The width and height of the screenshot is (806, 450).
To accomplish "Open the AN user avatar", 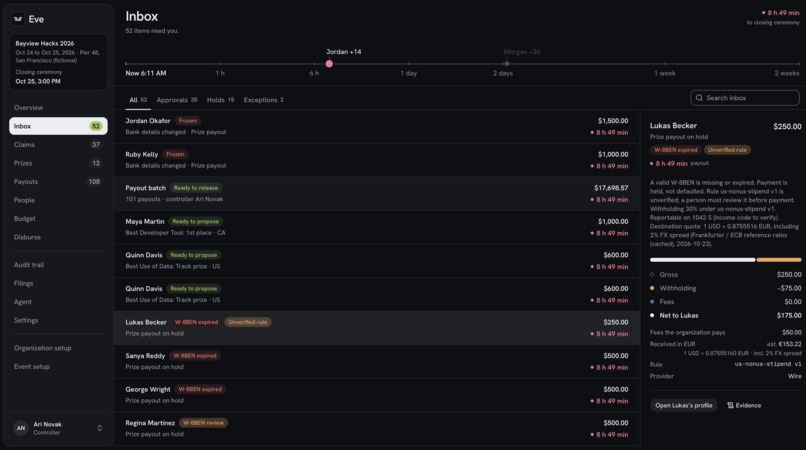I will tap(21, 428).
